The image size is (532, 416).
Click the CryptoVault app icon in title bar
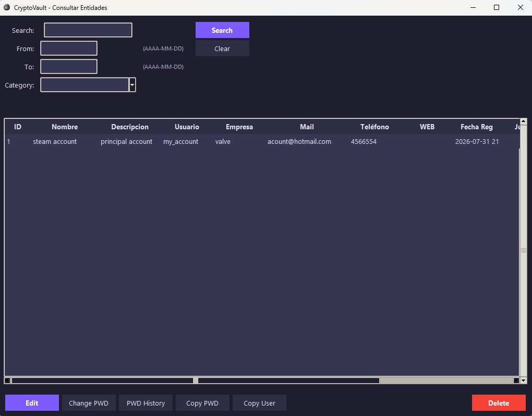click(6, 7)
